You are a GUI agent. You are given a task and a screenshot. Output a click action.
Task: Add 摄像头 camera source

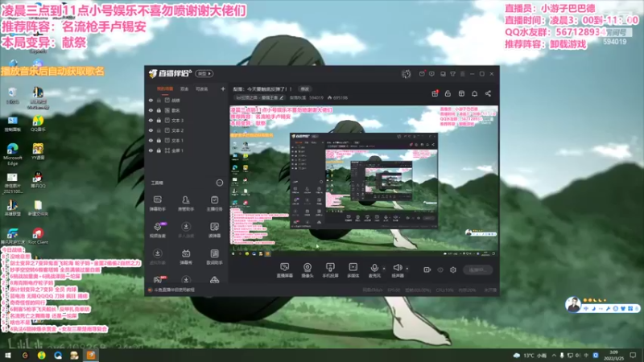(x=308, y=270)
